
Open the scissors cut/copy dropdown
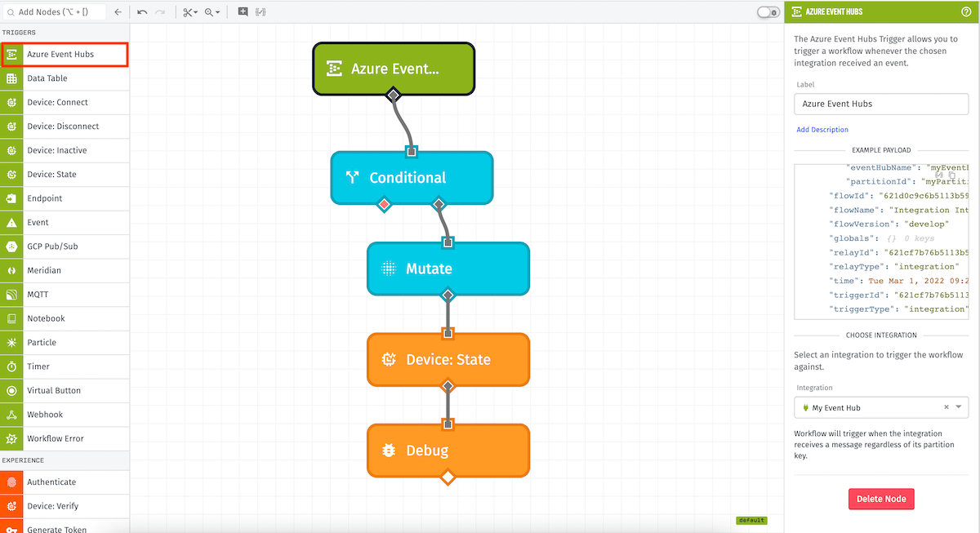(190, 12)
